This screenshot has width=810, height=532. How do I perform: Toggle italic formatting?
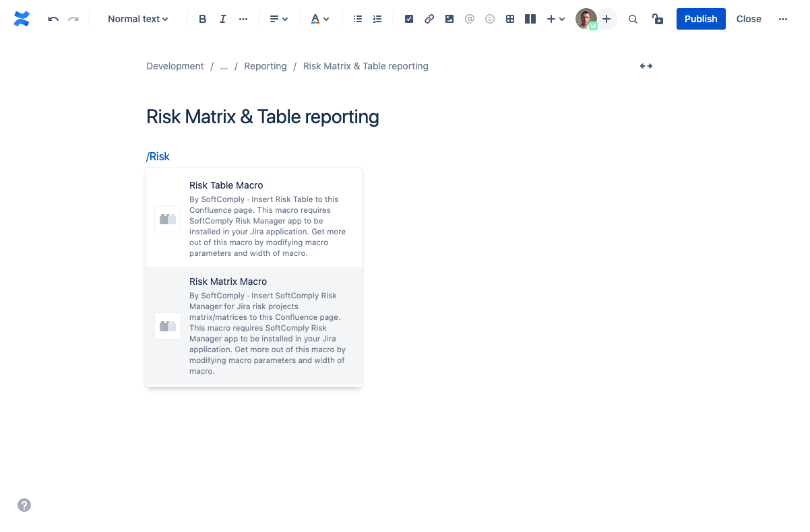(x=222, y=19)
